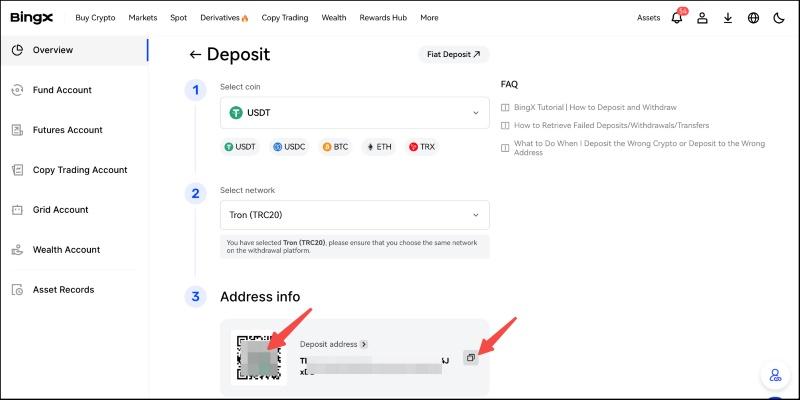Screen dimensions: 800x400
Task: Select USDT quick coin chip
Action: tap(240, 147)
